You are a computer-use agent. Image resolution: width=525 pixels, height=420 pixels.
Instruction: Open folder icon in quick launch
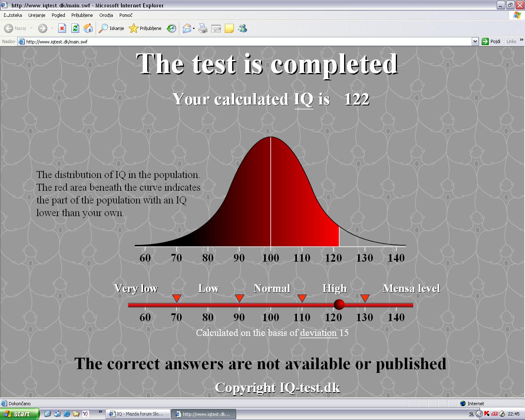[76, 414]
